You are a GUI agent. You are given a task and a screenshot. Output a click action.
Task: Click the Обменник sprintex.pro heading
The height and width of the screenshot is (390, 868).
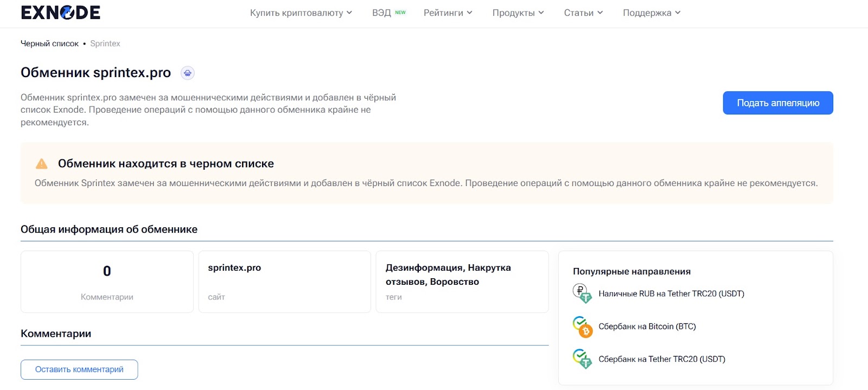click(x=95, y=73)
